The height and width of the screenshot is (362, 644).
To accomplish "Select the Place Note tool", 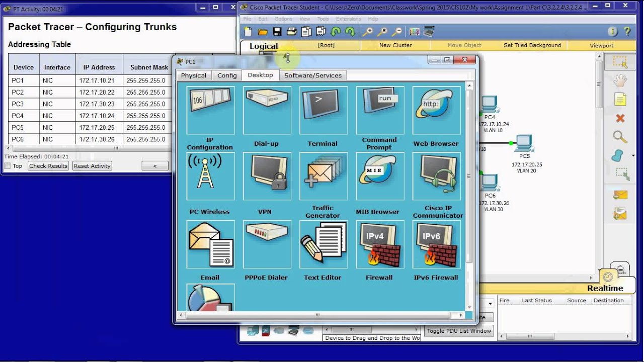I will pyautogui.click(x=620, y=100).
